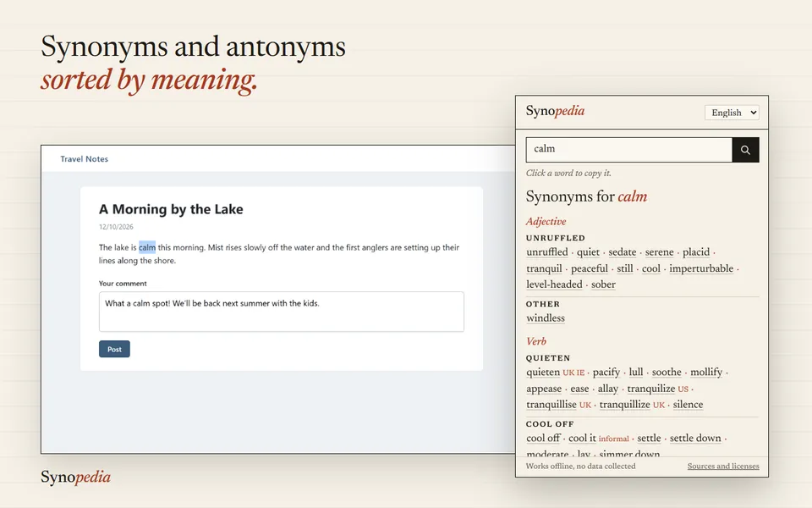
Task: Copy the informal synonym cool it
Action: pos(582,439)
